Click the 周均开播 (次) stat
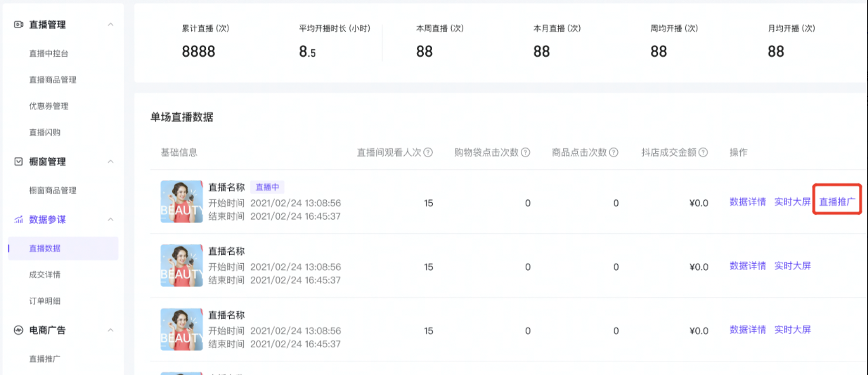Image resolution: width=868 pixels, height=375 pixels. click(x=674, y=42)
